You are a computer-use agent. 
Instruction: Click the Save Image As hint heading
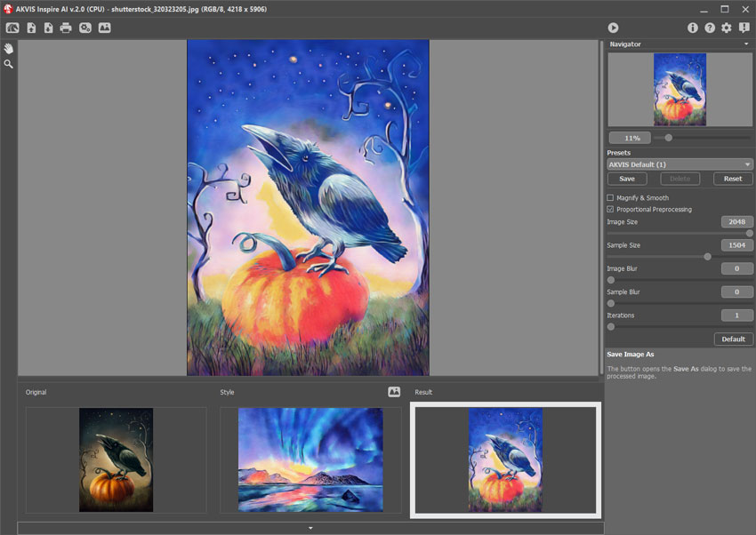point(631,355)
